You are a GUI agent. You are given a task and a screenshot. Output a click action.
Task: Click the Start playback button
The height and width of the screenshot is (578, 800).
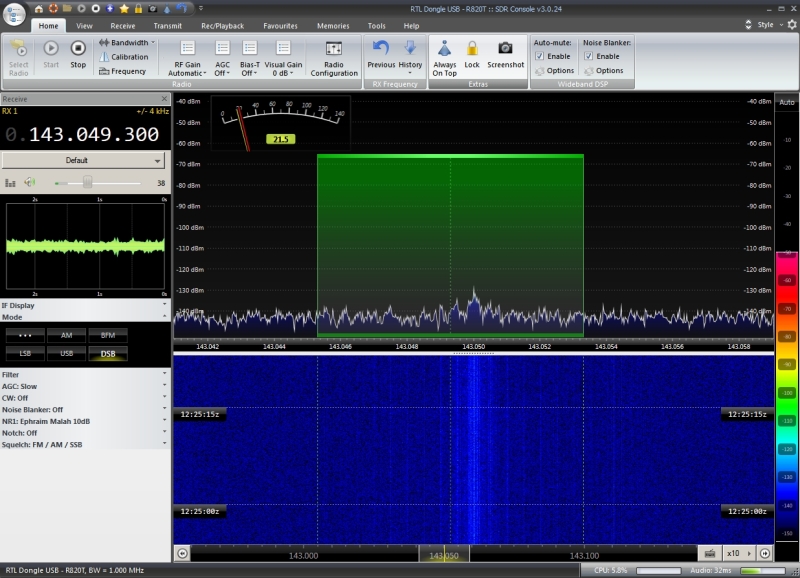[x=51, y=54]
